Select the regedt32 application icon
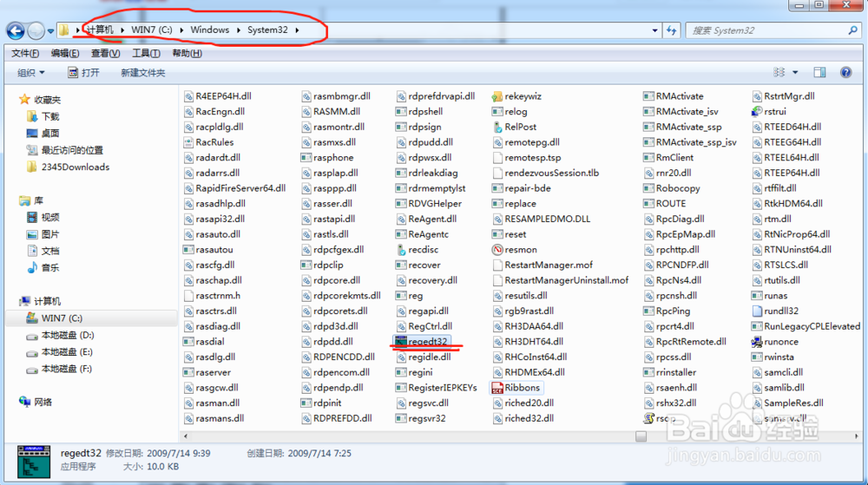The width and height of the screenshot is (868, 485). point(401,341)
